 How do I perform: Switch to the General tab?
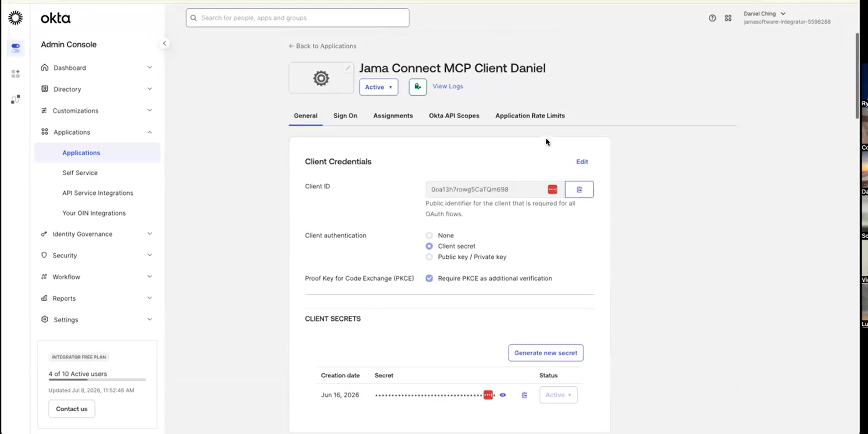(305, 116)
